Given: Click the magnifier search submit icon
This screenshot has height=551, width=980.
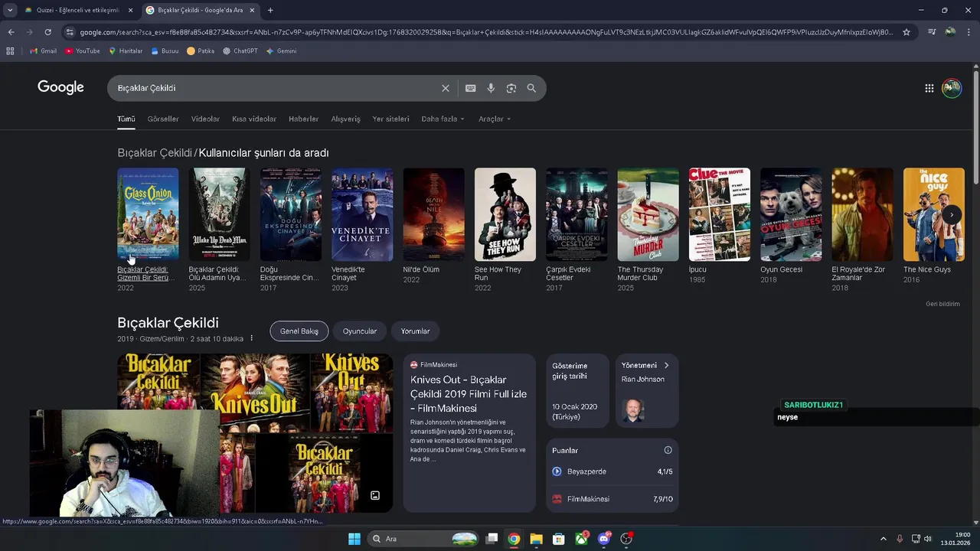Looking at the screenshot, I should coord(531,88).
